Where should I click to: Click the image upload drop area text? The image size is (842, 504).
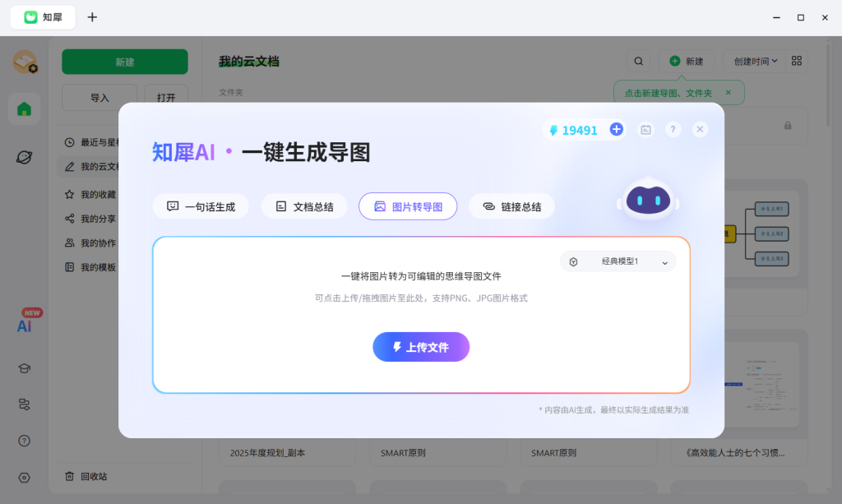421,298
